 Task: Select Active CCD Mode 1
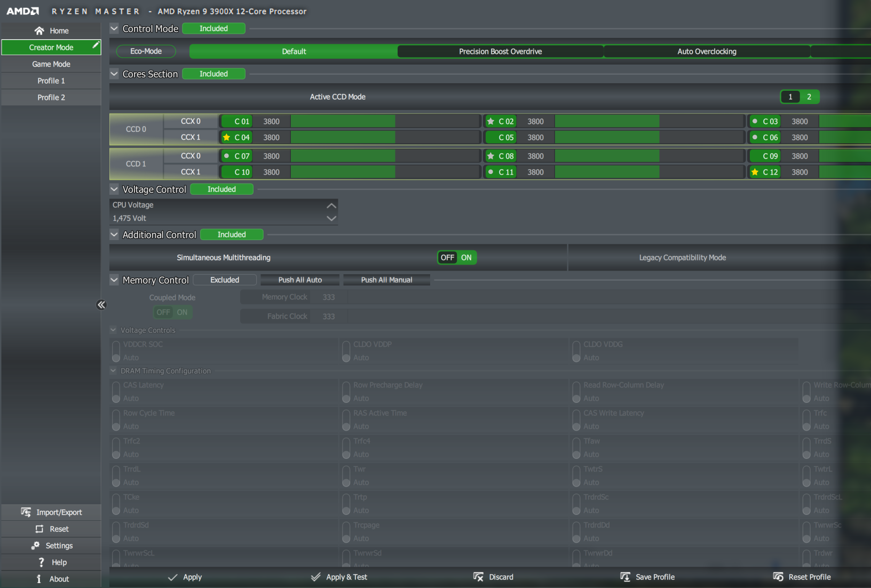coord(790,97)
